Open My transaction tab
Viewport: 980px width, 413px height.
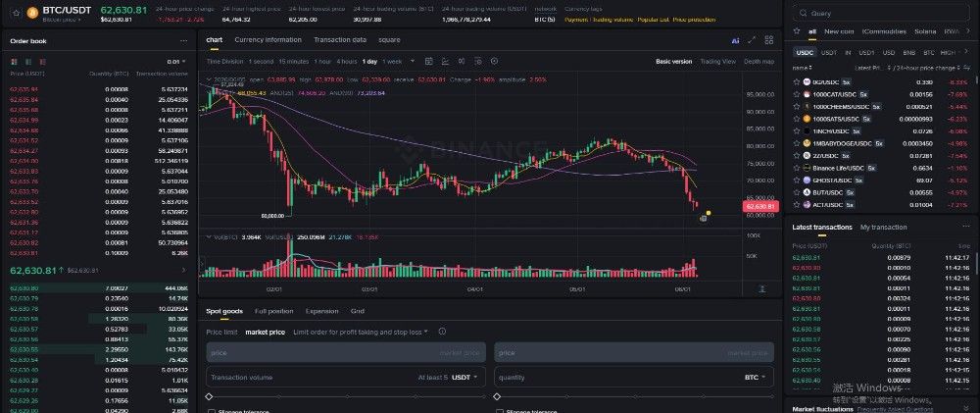point(883,228)
